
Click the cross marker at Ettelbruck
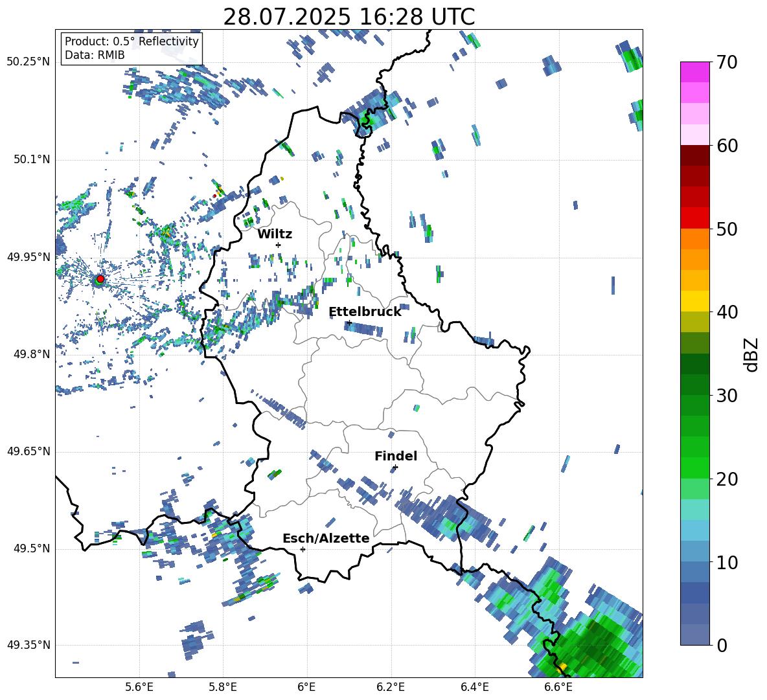349,322
